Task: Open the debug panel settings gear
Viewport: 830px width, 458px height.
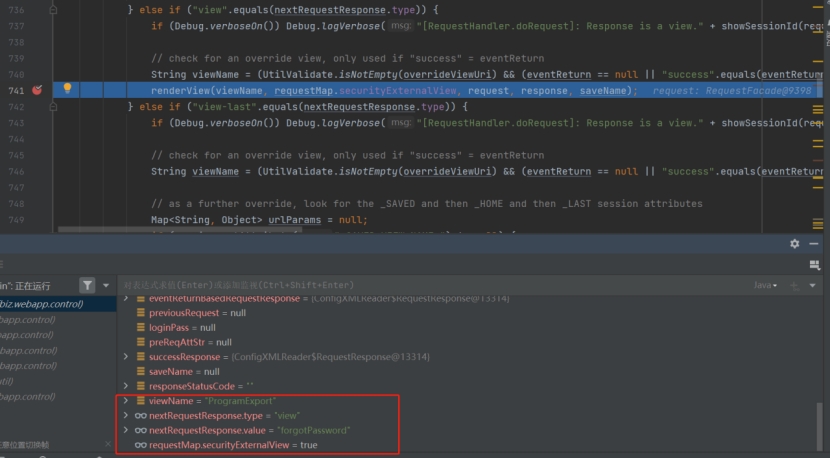Action: (x=795, y=244)
